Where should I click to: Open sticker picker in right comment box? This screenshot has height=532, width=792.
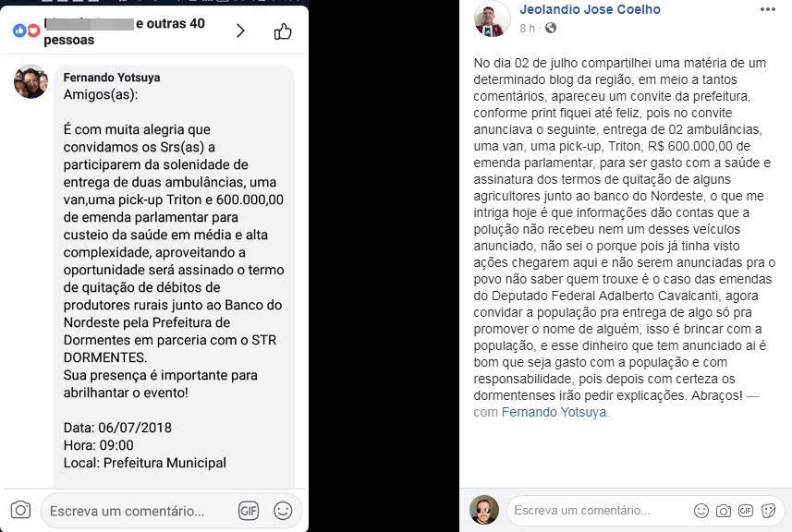[x=768, y=510]
